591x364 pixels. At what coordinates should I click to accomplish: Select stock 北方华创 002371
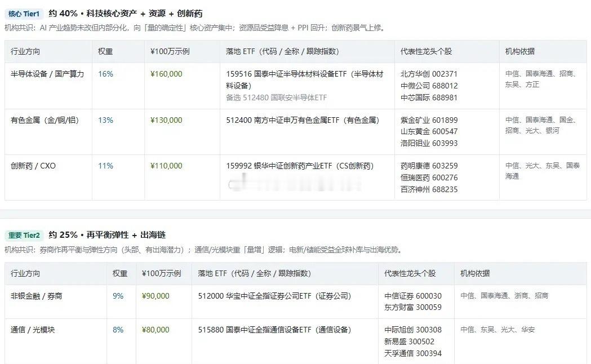pyautogui.click(x=429, y=74)
